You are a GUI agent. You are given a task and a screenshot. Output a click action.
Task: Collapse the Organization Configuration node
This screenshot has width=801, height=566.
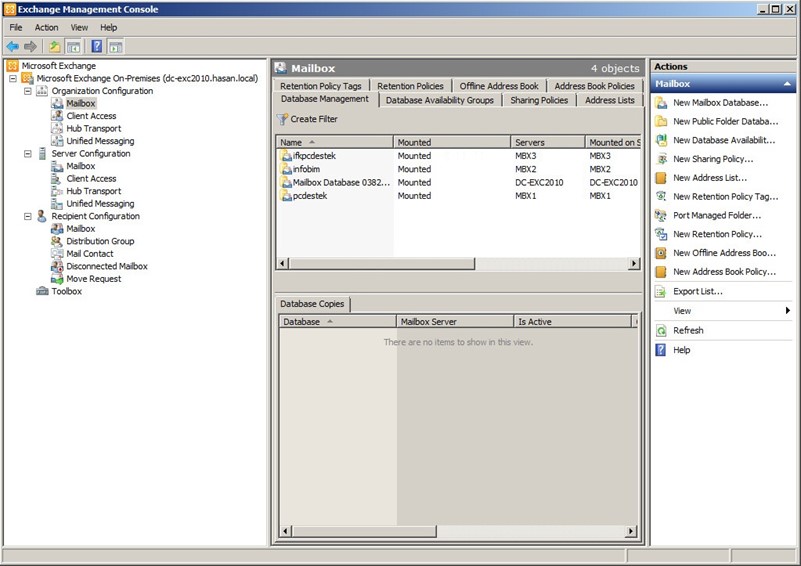point(28,91)
